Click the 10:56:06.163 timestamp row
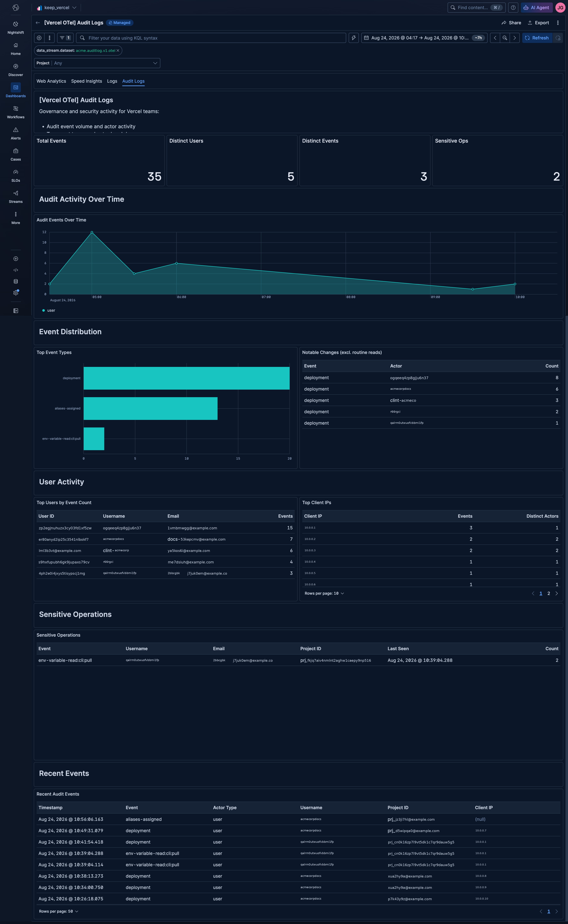568x924 pixels. (71, 820)
